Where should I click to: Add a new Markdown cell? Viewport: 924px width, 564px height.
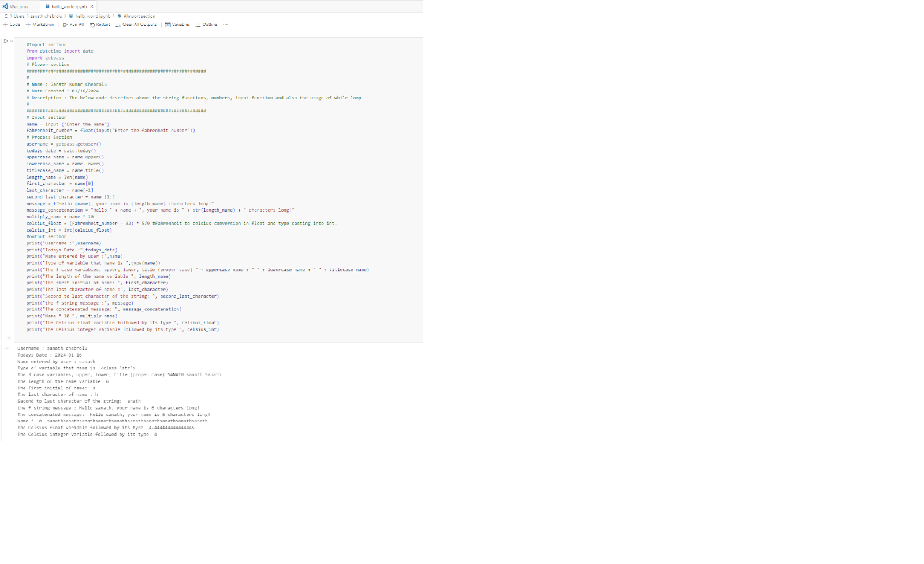[40, 25]
